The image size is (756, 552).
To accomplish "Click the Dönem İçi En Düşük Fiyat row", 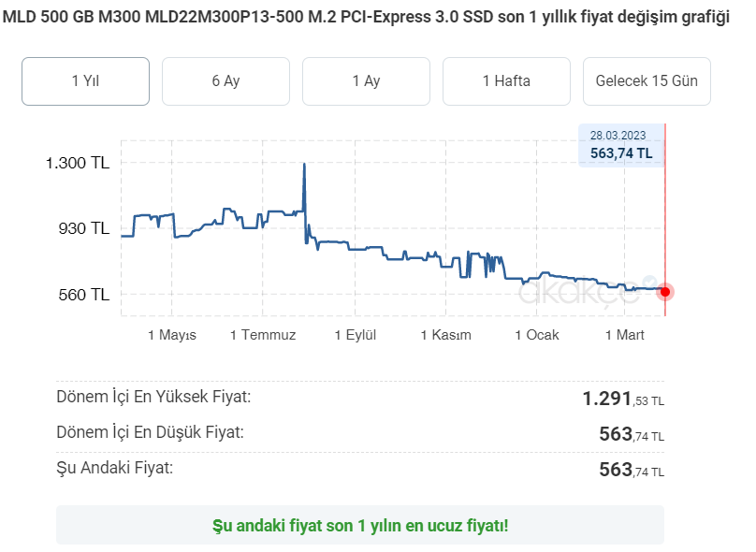I will click(360, 434).
